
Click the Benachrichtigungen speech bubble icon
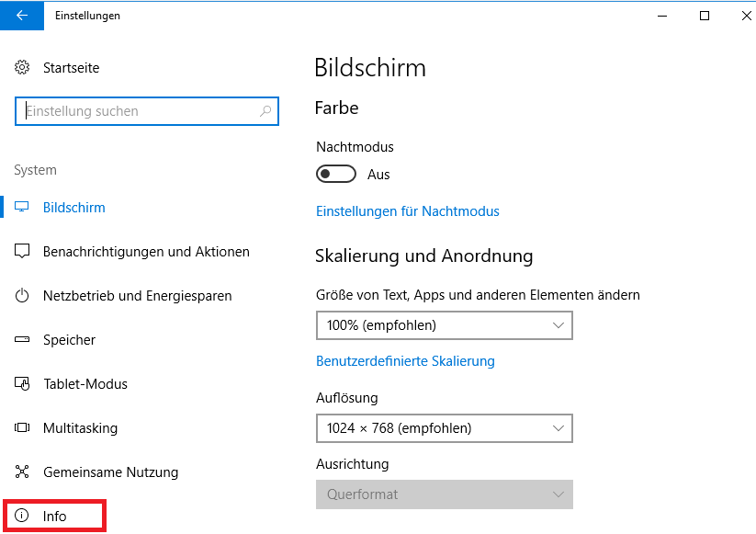pos(22,251)
